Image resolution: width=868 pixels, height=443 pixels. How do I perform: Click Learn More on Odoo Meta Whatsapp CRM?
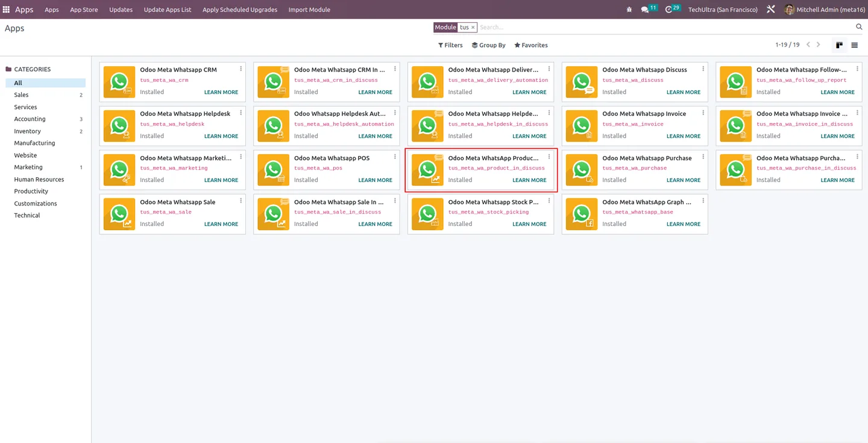tap(221, 92)
